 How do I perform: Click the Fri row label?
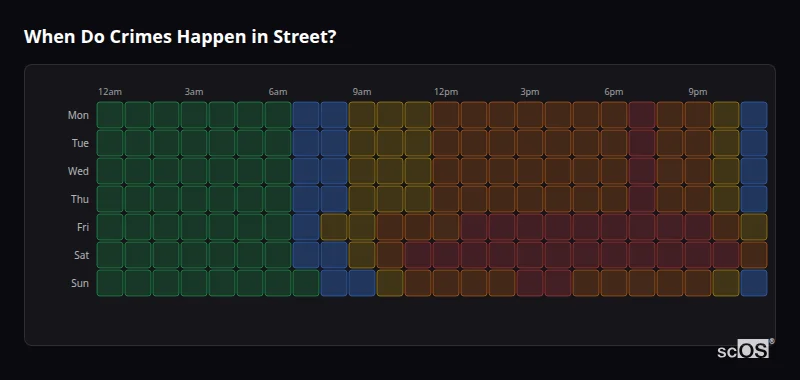tap(83, 227)
